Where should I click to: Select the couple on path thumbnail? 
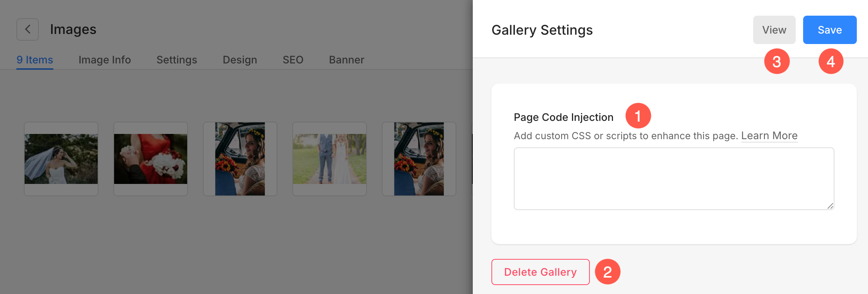point(330,159)
